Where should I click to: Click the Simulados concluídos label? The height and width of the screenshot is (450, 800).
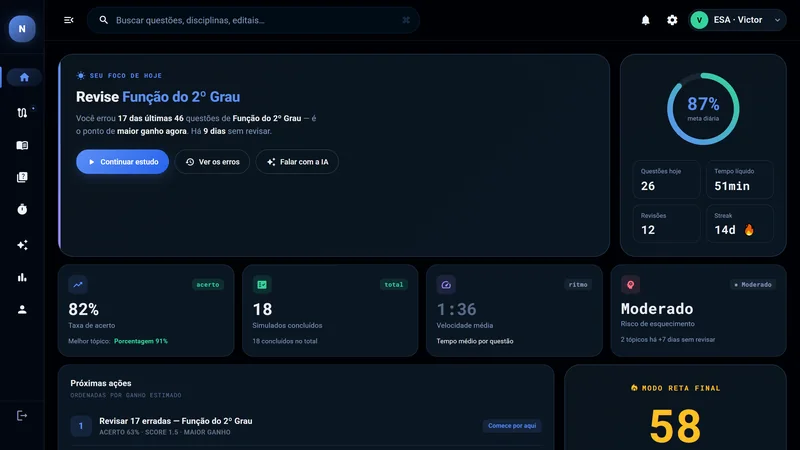tap(287, 326)
